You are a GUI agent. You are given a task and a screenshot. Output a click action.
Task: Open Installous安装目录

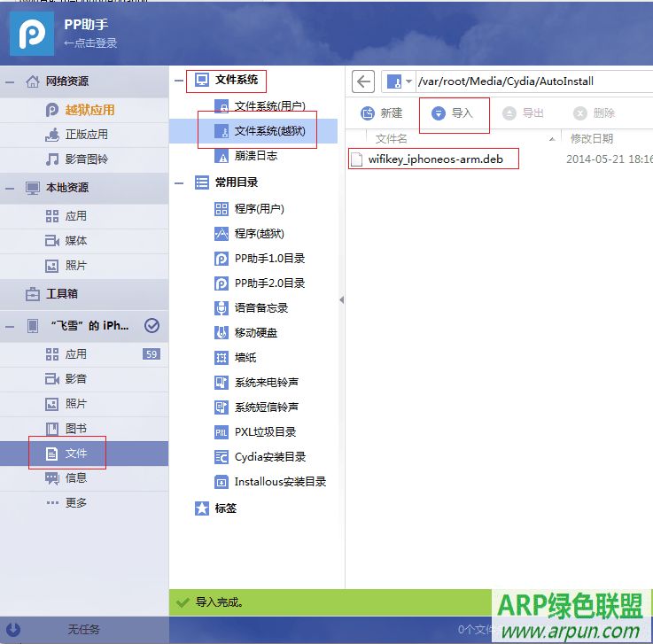(x=280, y=482)
